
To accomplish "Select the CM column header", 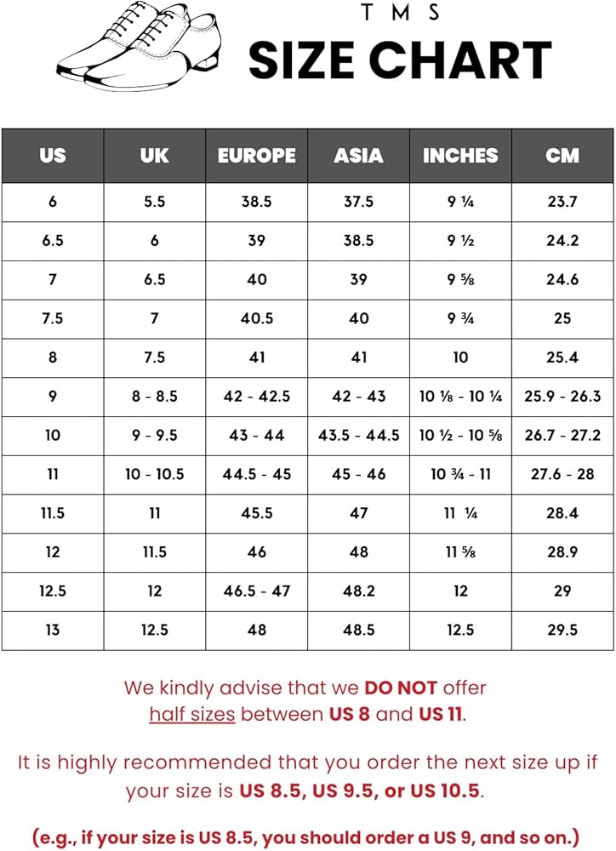I will click(562, 156).
